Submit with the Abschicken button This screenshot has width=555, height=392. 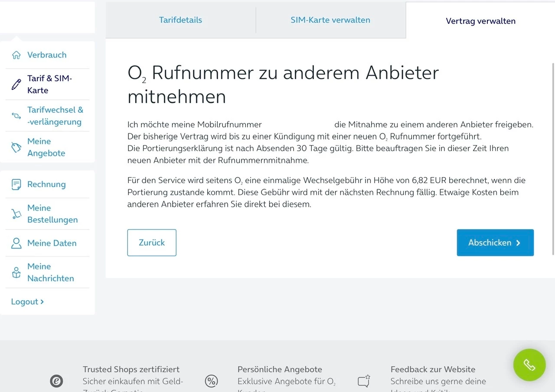coord(495,243)
